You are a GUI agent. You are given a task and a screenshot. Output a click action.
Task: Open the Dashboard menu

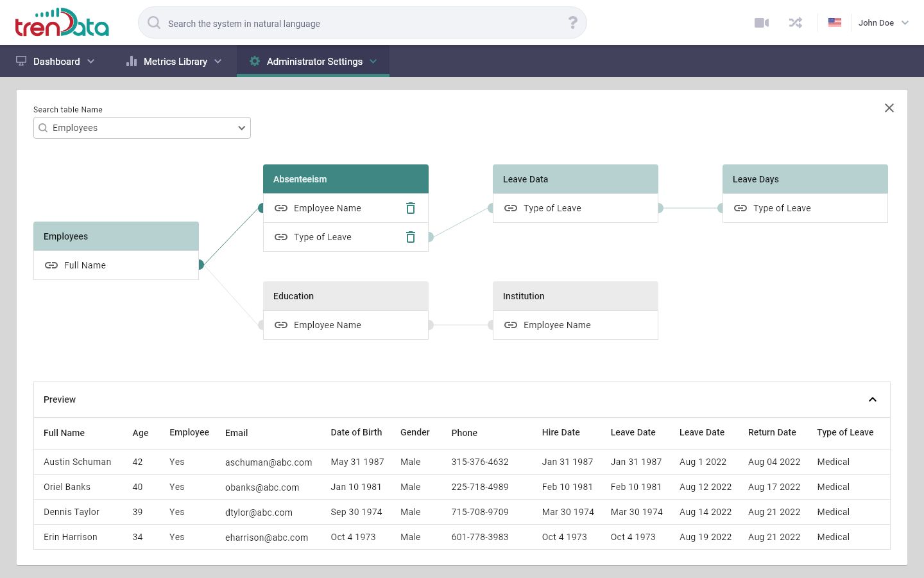pyautogui.click(x=56, y=62)
